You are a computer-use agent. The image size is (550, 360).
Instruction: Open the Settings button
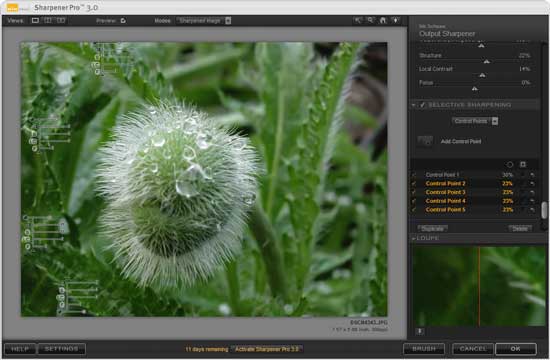pos(61,349)
